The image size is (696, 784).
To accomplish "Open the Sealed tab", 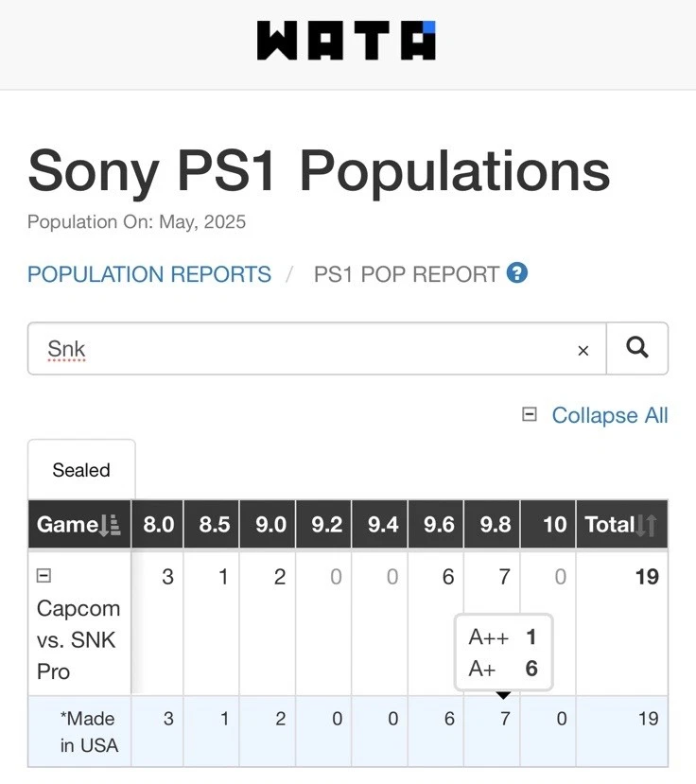I will (x=81, y=470).
